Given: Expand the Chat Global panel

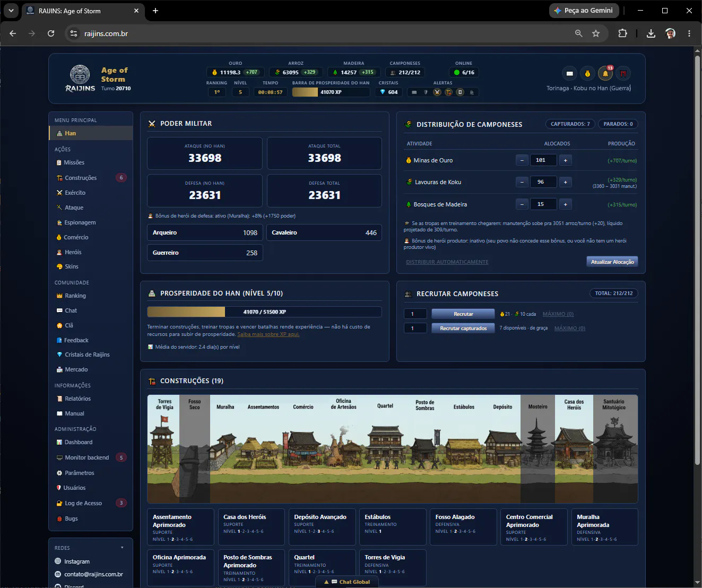Looking at the screenshot, I should tap(347, 582).
